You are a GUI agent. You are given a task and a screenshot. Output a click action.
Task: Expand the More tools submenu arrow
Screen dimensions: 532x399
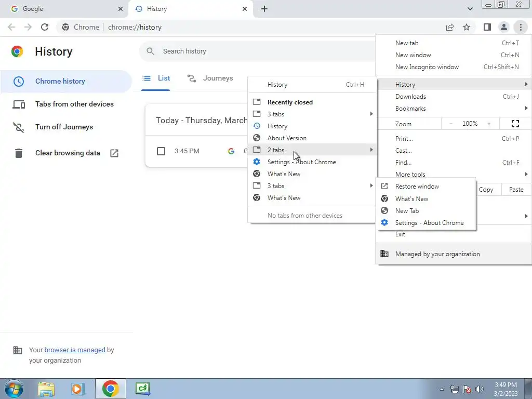coord(526,174)
